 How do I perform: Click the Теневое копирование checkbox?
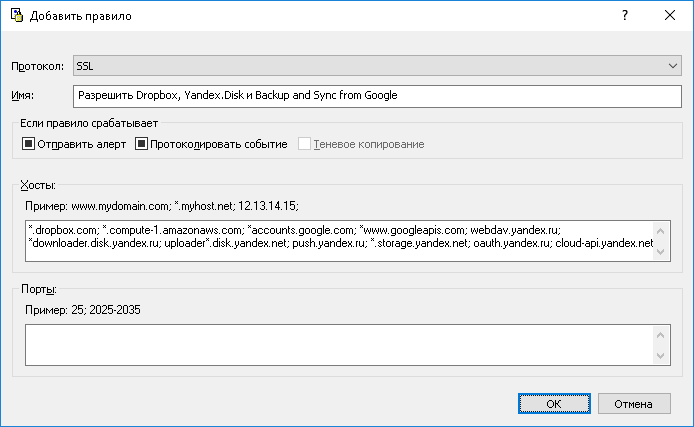304,144
